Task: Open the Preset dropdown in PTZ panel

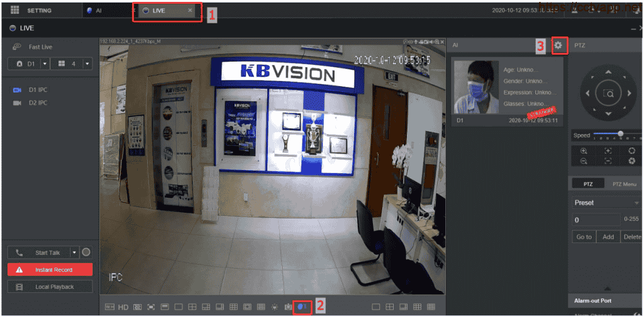Action: [x=636, y=203]
